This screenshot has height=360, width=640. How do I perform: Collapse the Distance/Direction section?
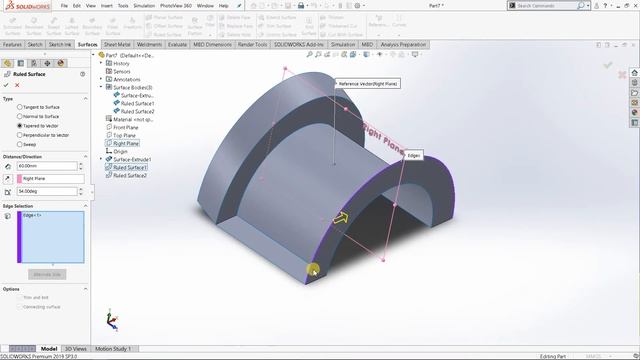(85, 157)
